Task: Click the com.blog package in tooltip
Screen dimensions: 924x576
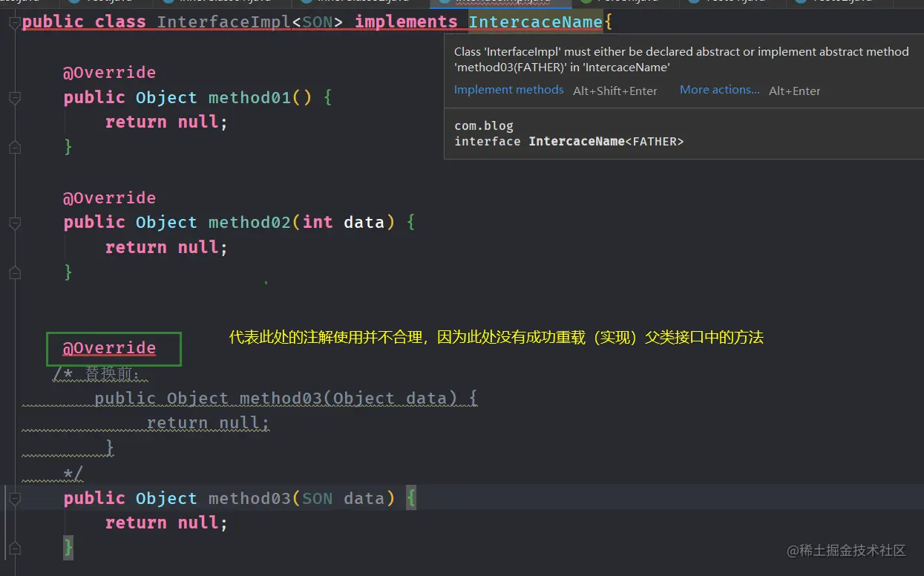Action: tap(484, 126)
